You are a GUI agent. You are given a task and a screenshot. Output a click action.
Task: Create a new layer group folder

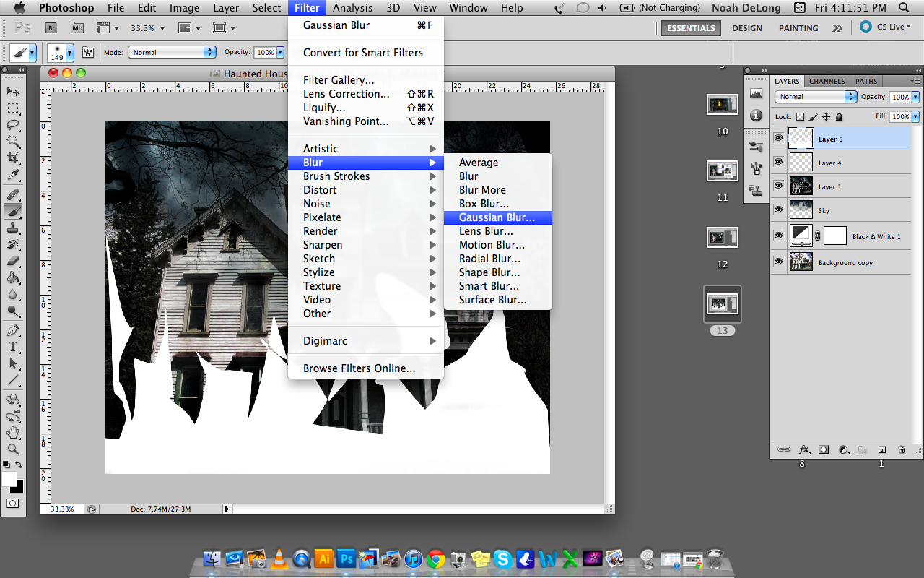pos(863,449)
